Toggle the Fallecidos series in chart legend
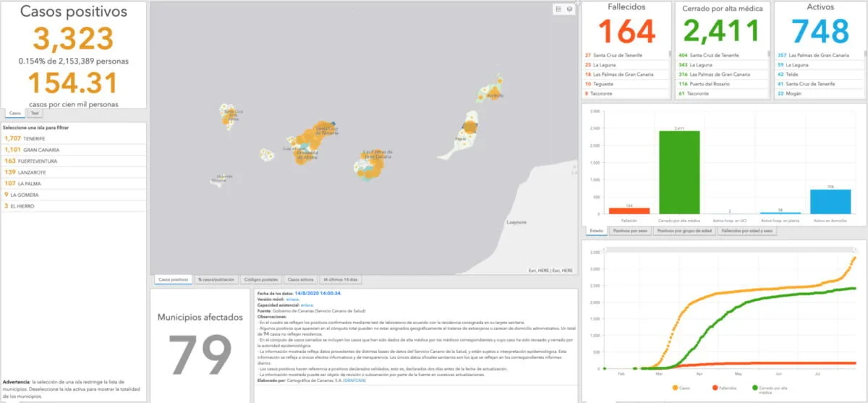The height and width of the screenshot is (403, 868). (726, 388)
